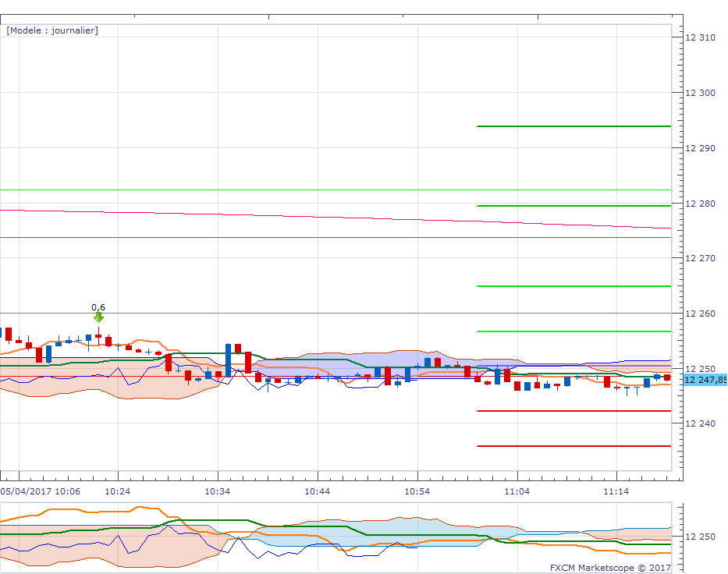Click the 12 280 price axis label
Image resolution: width=728 pixels, height=574 pixels.
tap(700, 204)
